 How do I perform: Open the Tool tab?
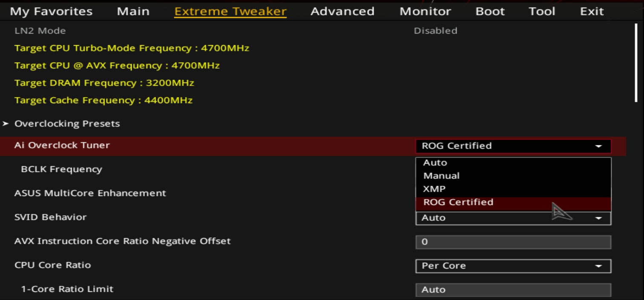(x=542, y=12)
